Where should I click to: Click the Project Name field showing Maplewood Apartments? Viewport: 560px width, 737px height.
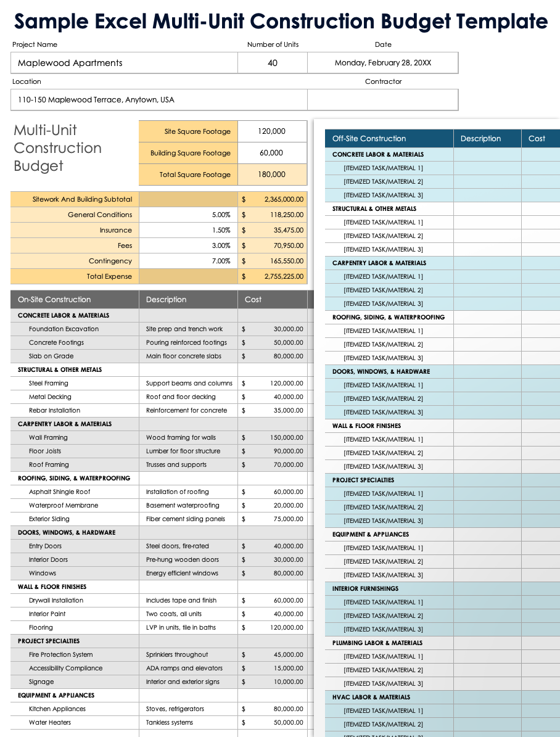pos(123,62)
